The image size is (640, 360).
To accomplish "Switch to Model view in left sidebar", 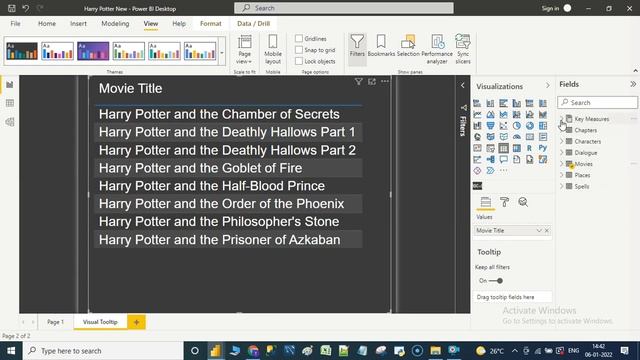I will (x=10, y=122).
